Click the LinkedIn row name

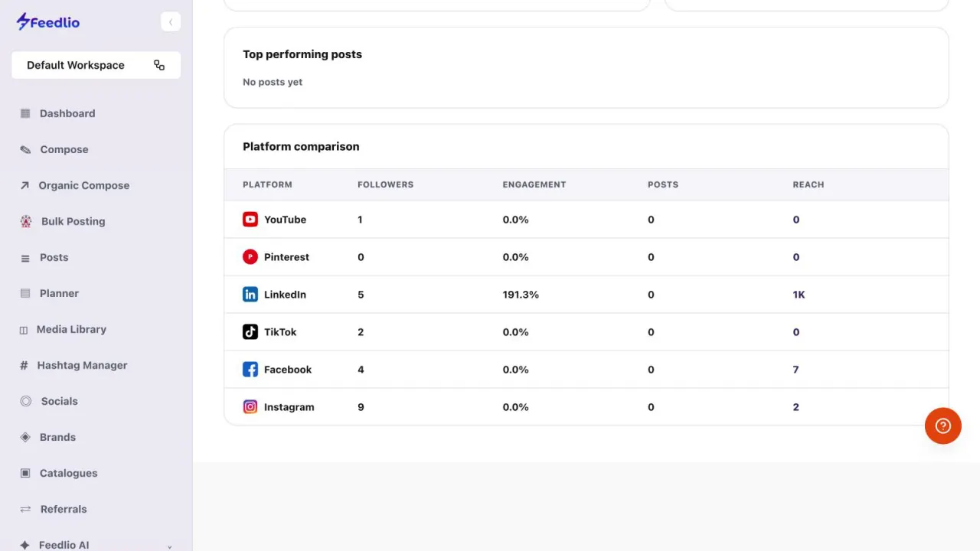coord(285,295)
